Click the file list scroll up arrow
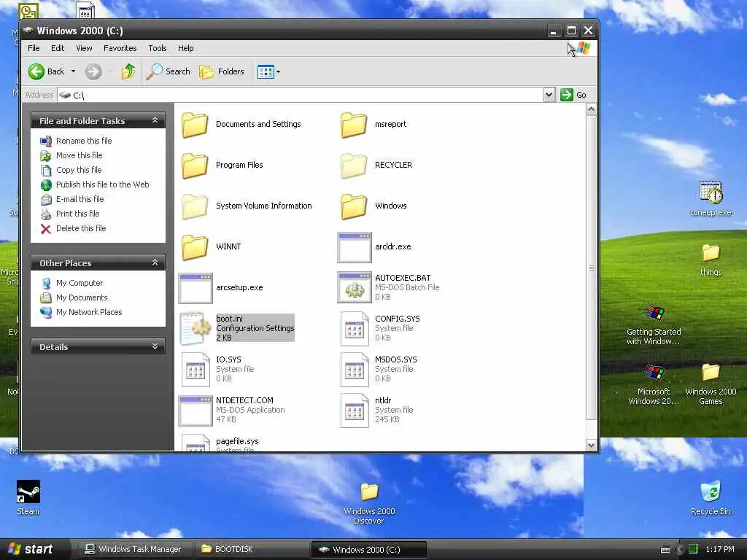The image size is (747, 560). [x=591, y=110]
